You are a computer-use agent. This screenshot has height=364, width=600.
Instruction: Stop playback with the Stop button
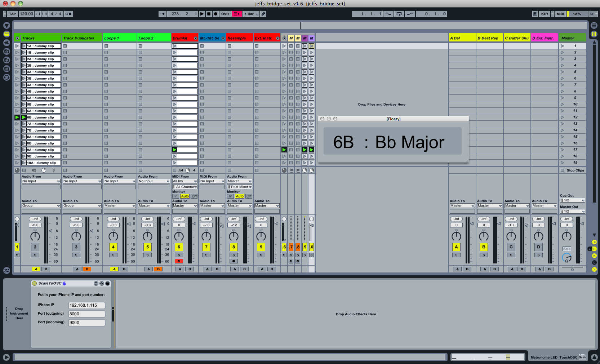209,14
